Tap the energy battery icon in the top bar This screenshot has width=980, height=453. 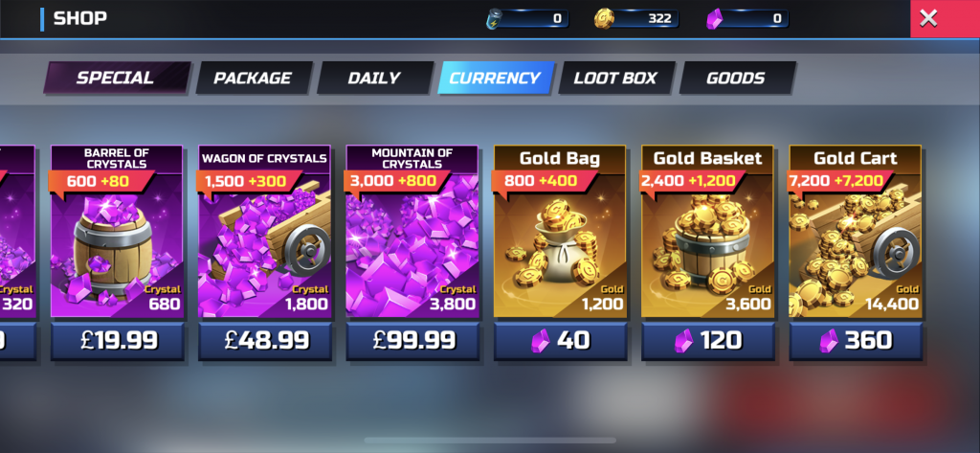pos(495,19)
